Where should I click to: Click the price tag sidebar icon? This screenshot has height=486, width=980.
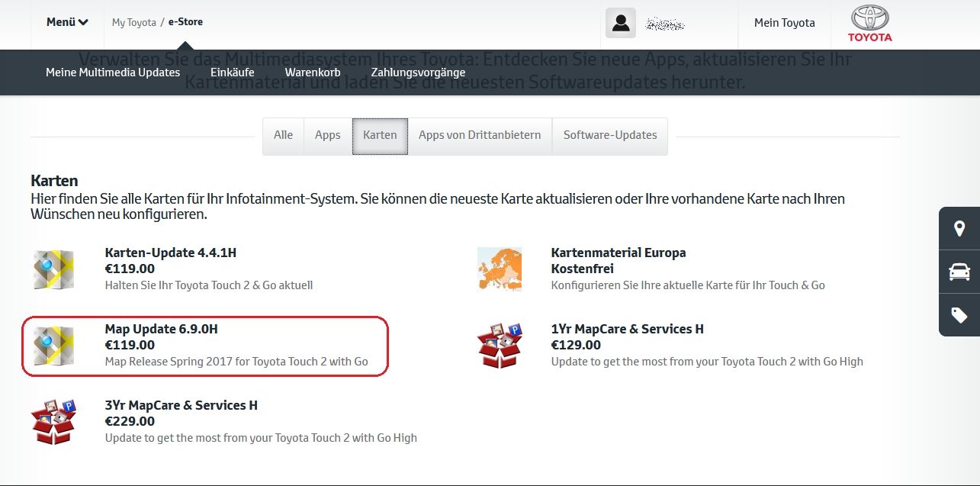pos(959,315)
